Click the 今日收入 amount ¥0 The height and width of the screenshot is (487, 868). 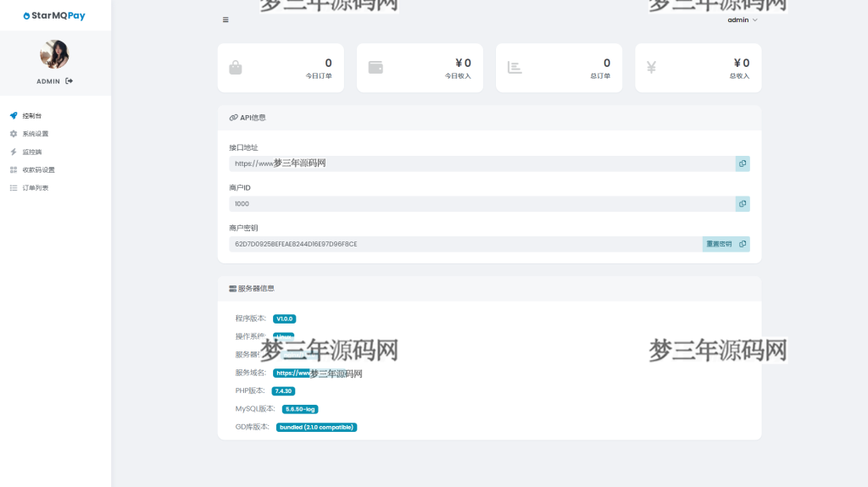click(x=463, y=63)
